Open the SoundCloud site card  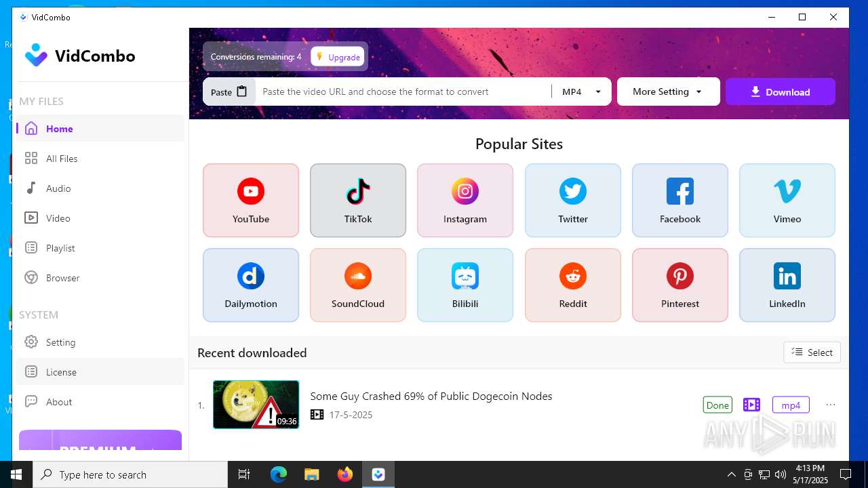[358, 285]
